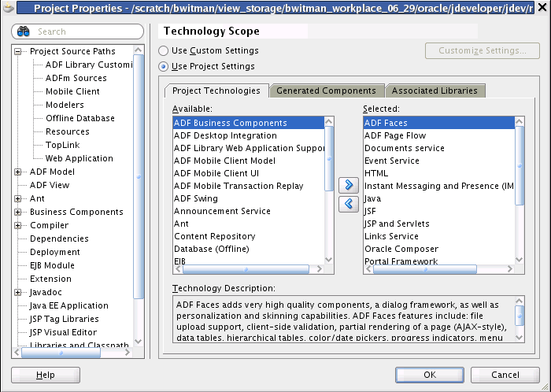Select EJB Module in the tree
Screen dimensions: 551x392
(x=53, y=265)
